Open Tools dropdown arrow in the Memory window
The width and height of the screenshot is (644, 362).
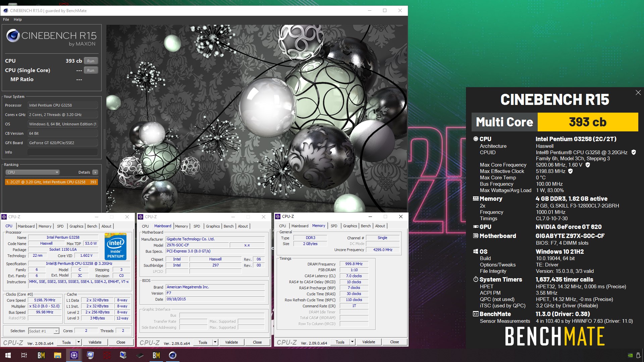point(352,342)
